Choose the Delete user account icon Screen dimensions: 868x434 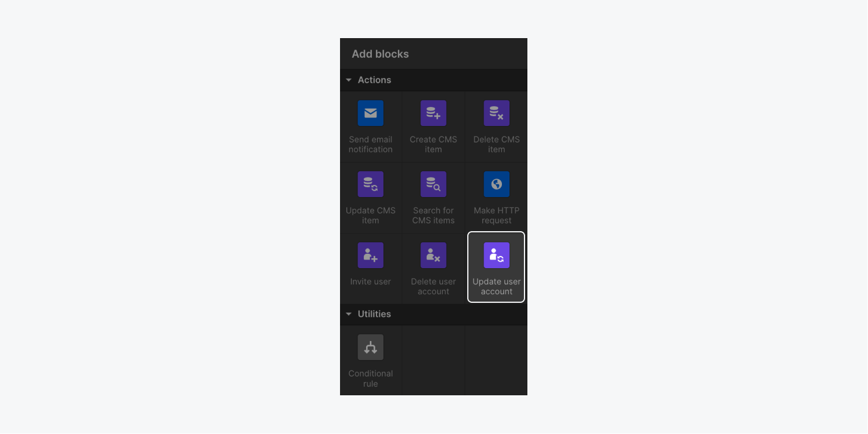(x=434, y=255)
